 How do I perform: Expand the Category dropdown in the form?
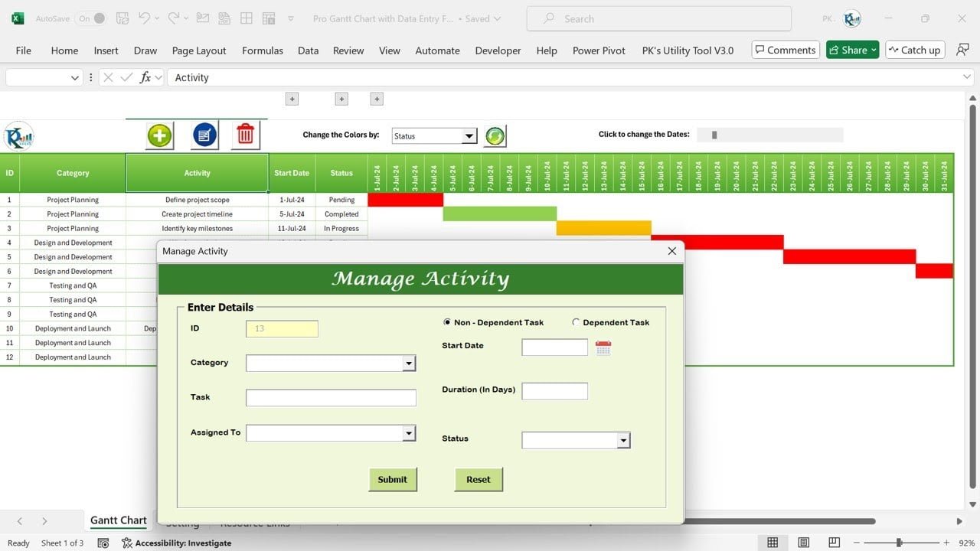[x=409, y=364]
